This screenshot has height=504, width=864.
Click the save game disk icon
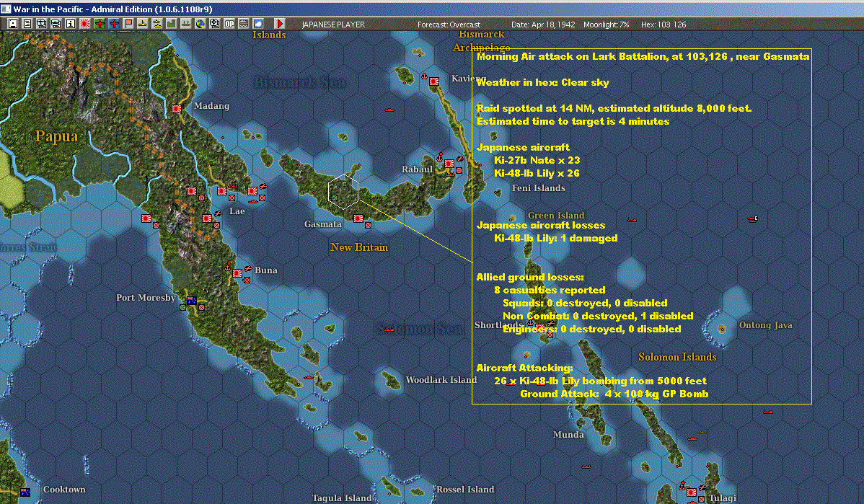(x=13, y=24)
